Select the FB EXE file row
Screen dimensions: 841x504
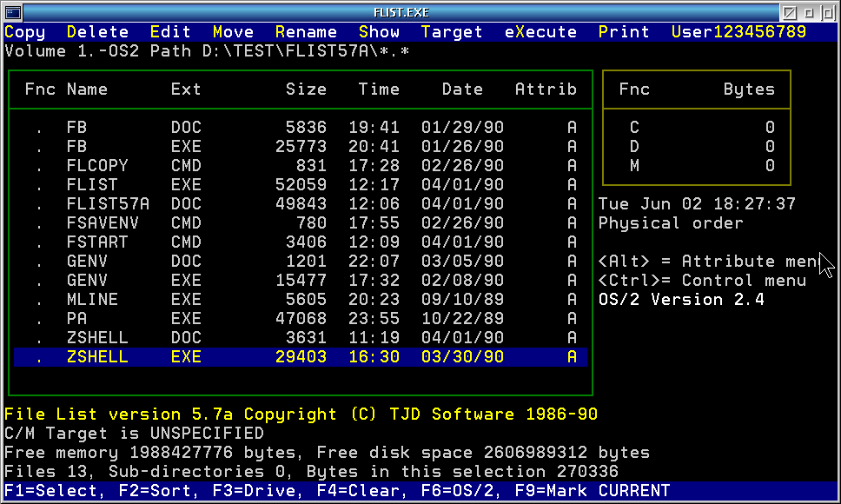pyautogui.click(x=301, y=147)
